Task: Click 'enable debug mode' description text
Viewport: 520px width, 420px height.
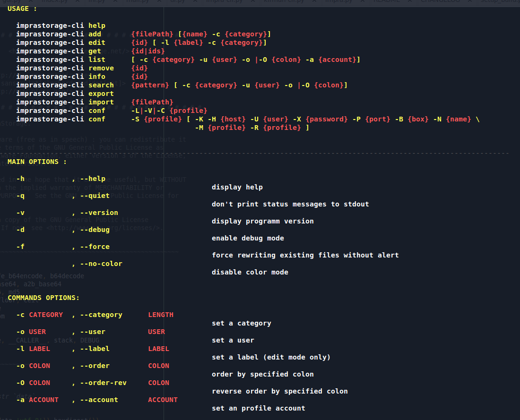Action: pos(248,238)
